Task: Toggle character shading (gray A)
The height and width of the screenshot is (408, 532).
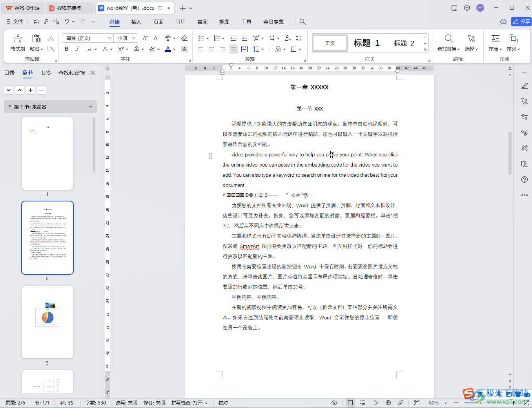Action: [184, 49]
